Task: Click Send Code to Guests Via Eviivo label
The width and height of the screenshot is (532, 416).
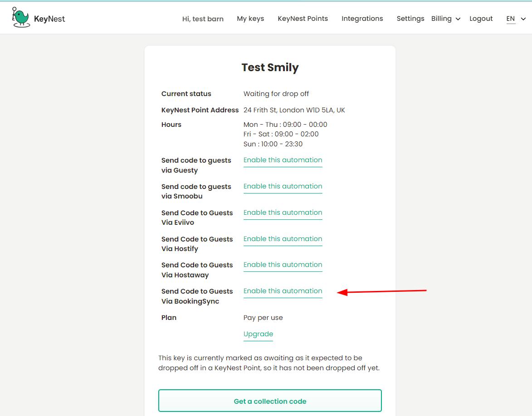Action: (197, 218)
